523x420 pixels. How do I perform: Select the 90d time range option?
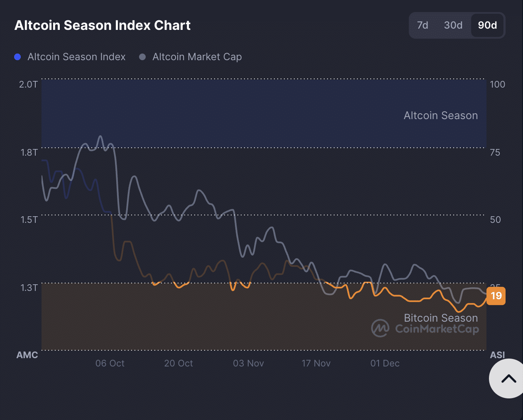tap(487, 25)
